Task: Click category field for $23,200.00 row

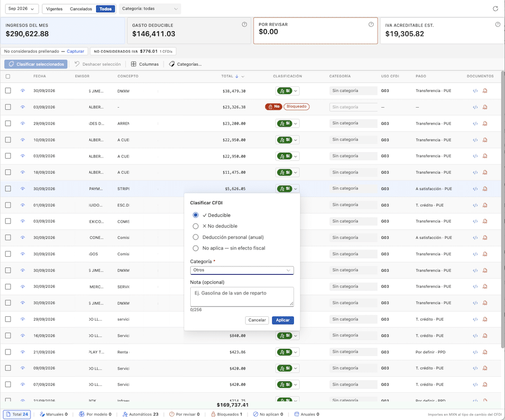Action: click(353, 123)
